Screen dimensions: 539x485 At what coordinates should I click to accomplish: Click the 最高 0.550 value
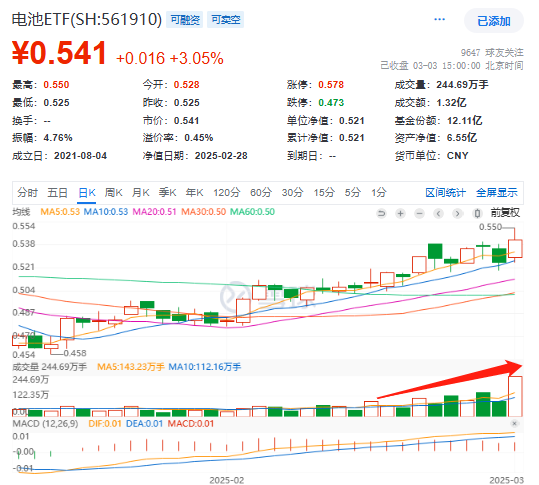tap(56, 85)
